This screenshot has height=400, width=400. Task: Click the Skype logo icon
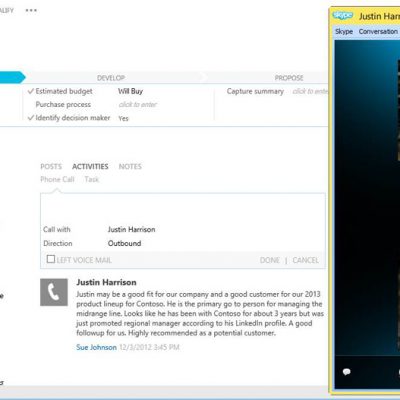pyautogui.click(x=343, y=15)
